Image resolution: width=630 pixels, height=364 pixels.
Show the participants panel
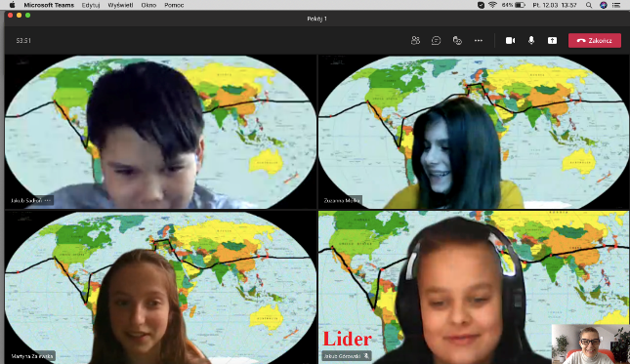pyautogui.click(x=415, y=41)
